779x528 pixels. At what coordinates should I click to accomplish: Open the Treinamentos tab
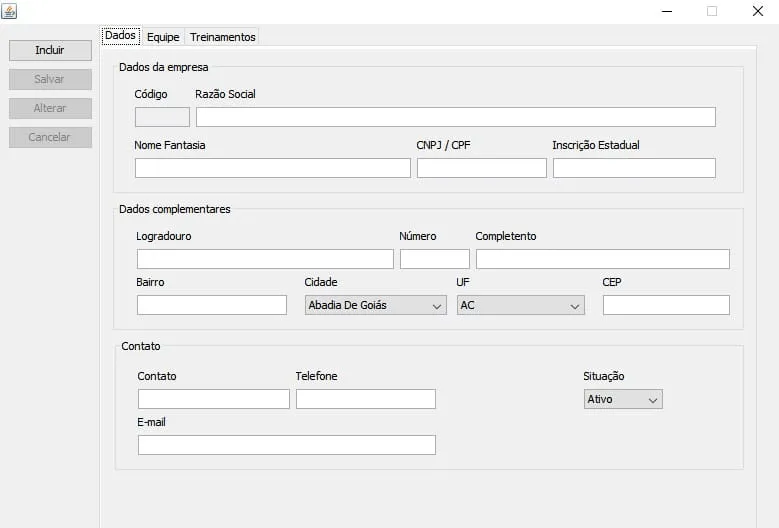point(223,37)
